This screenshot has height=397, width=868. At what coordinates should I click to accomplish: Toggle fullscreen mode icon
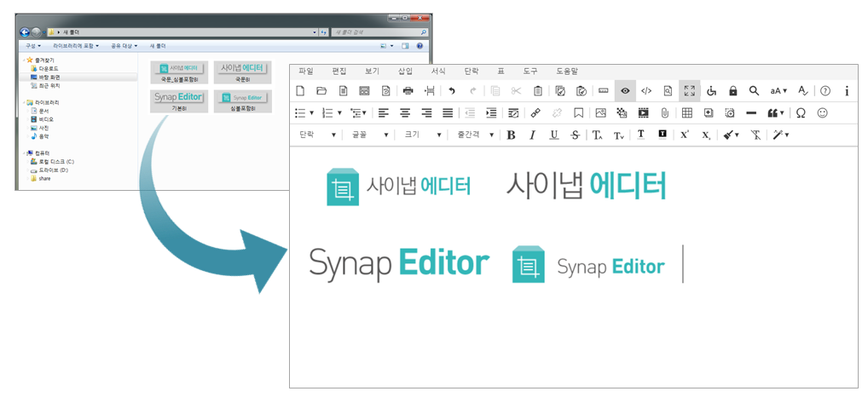(x=689, y=90)
